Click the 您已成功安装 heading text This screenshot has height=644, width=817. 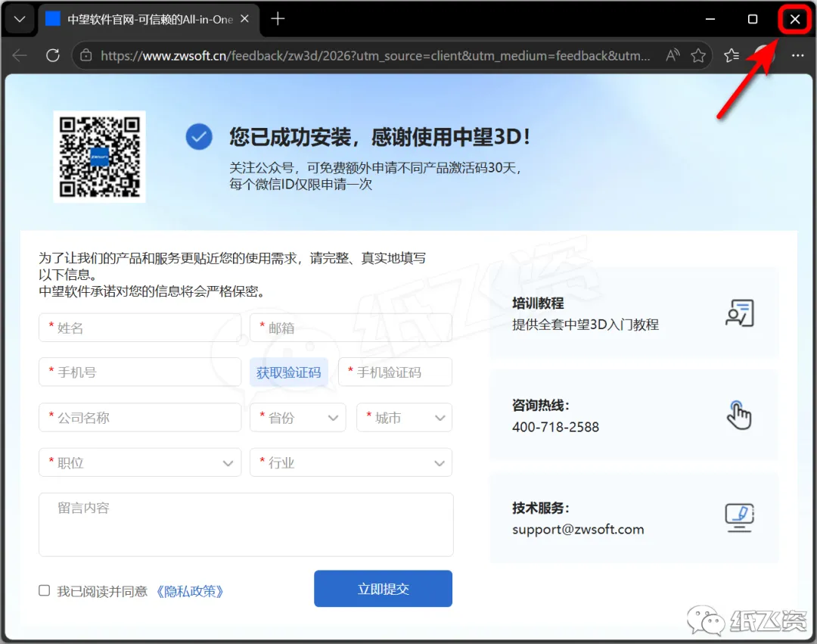(379, 137)
